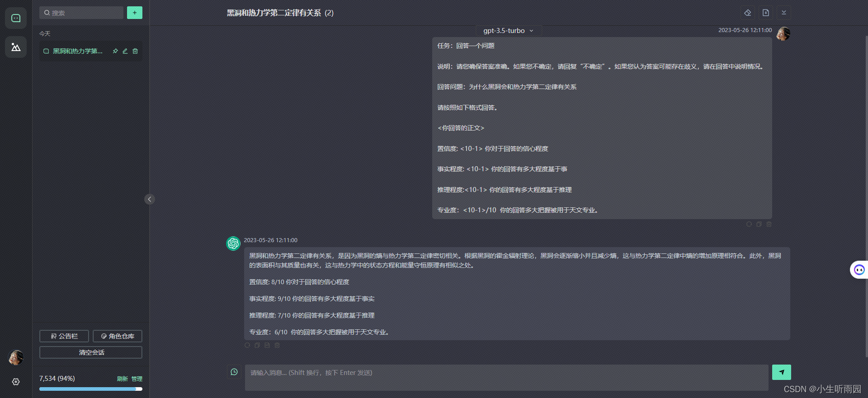Click the line 专业度: 6/10 in the reply
The height and width of the screenshot is (398, 868).
(x=320, y=332)
